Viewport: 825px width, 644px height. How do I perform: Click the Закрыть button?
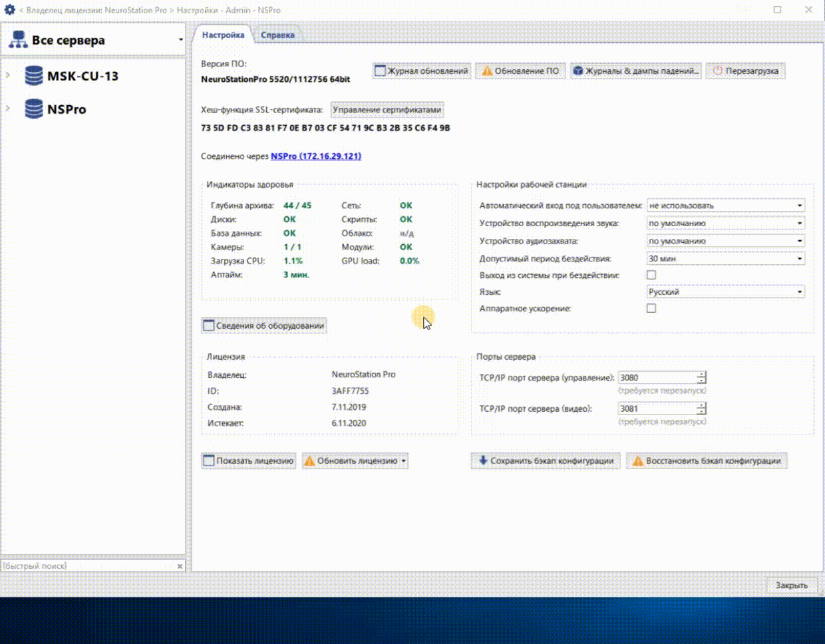(792, 585)
